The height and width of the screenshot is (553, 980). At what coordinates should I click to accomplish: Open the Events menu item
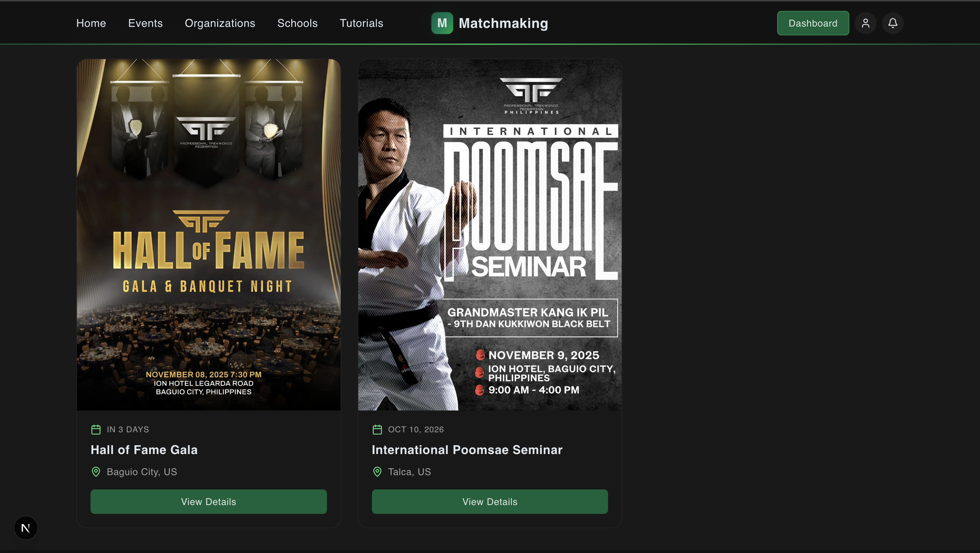coord(145,23)
